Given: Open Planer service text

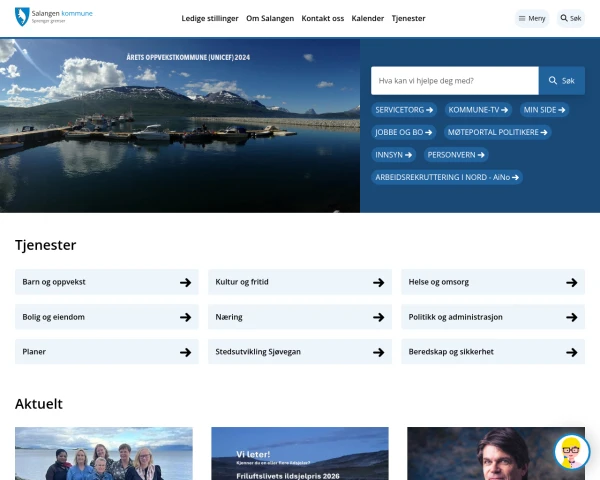Looking at the screenshot, I should 34,352.
